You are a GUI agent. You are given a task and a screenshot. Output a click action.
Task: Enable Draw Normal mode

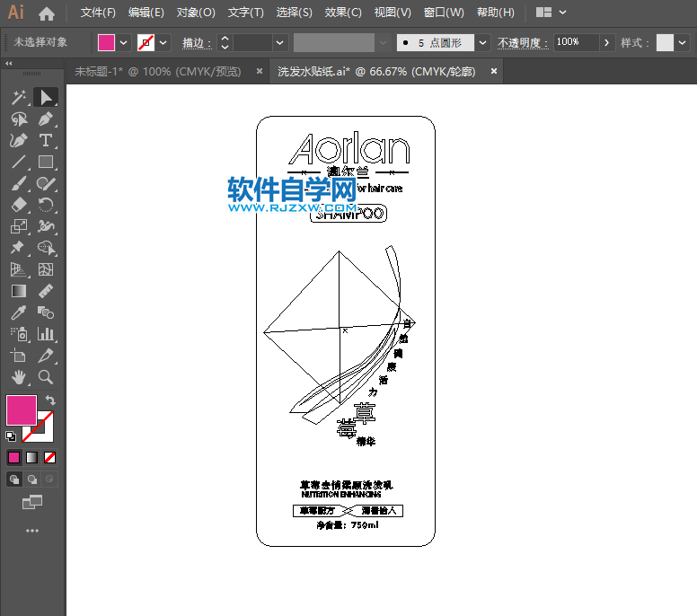tap(14, 480)
